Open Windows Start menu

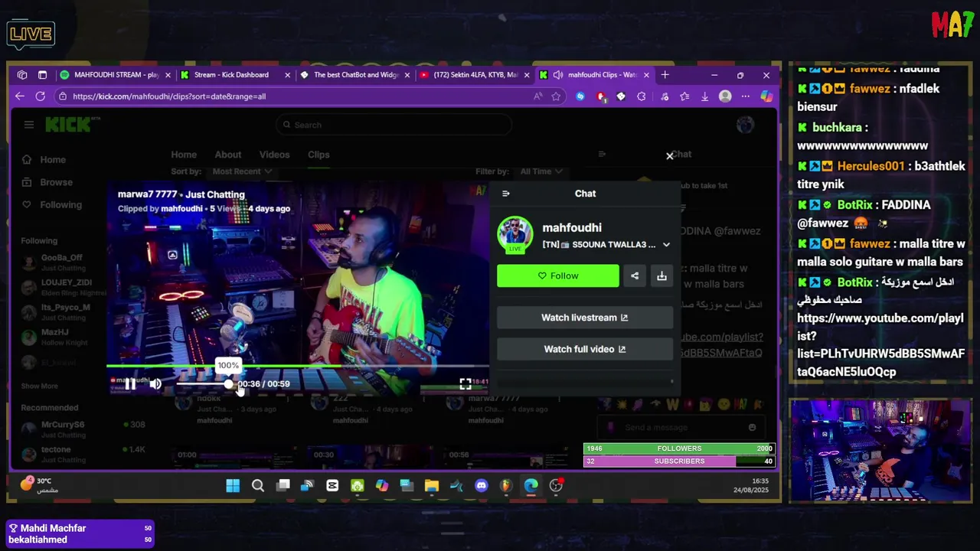pos(233,486)
